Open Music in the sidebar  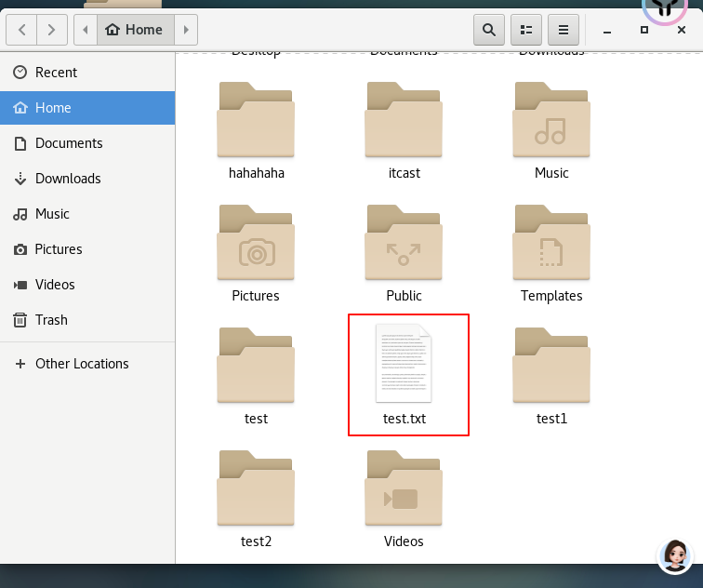coord(87,214)
